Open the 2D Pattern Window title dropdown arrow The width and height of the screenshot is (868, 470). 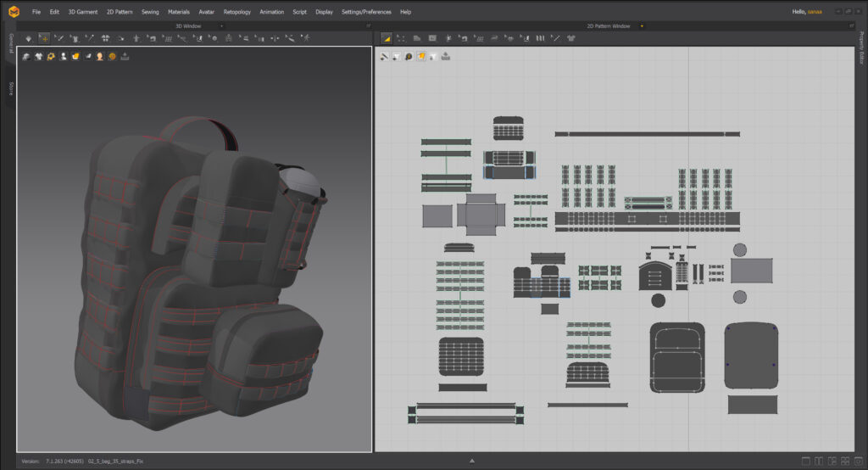point(642,26)
